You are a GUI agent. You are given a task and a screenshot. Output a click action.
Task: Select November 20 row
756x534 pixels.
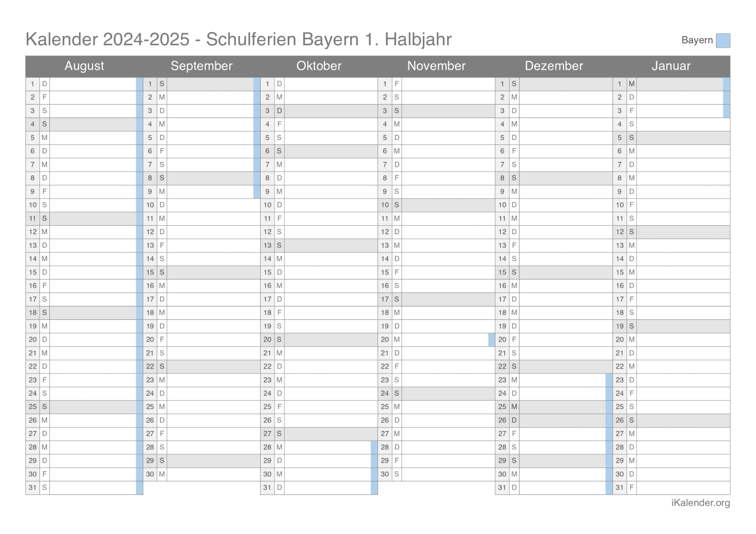click(436, 339)
